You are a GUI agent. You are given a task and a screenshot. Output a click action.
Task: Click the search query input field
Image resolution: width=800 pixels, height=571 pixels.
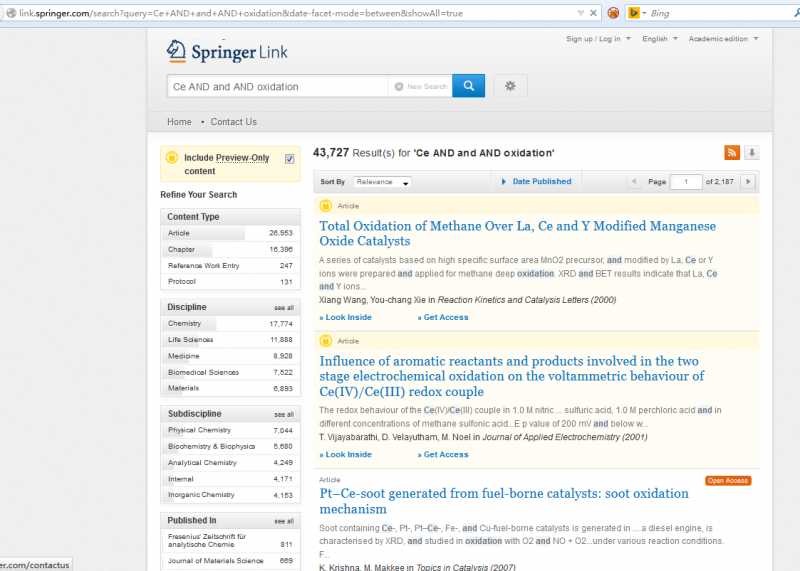click(278, 86)
